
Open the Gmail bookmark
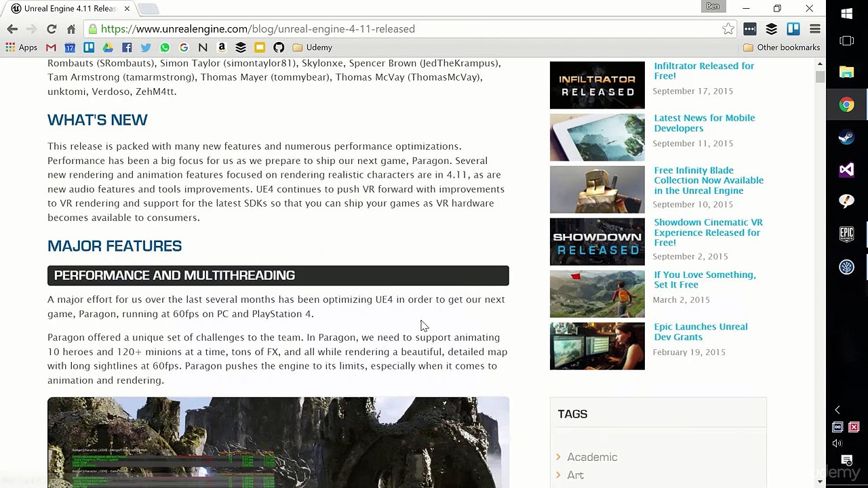tap(51, 47)
